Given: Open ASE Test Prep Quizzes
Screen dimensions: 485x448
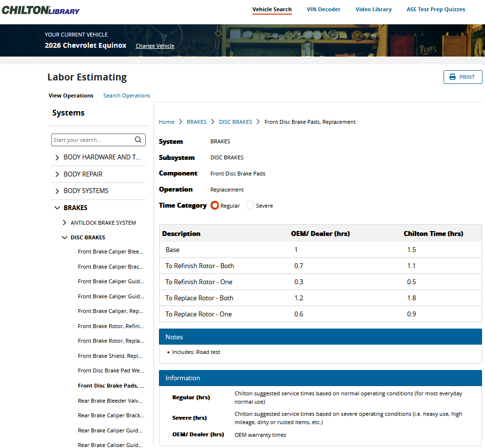Looking at the screenshot, I should pyautogui.click(x=436, y=9).
